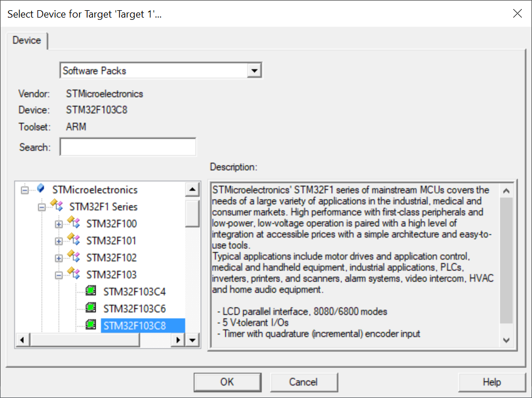Image resolution: width=532 pixels, height=398 pixels.
Task: Click the STM32F103 subfamily icon
Action: [x=74, y=273]
